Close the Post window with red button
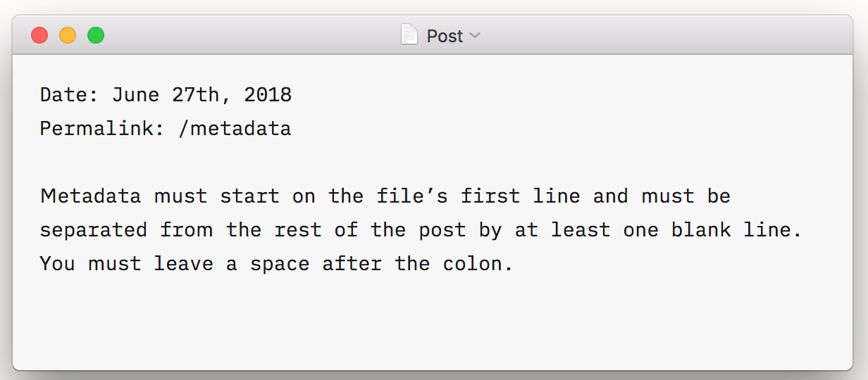This screenshot has width=868, height=380. (x=39, y=35)
